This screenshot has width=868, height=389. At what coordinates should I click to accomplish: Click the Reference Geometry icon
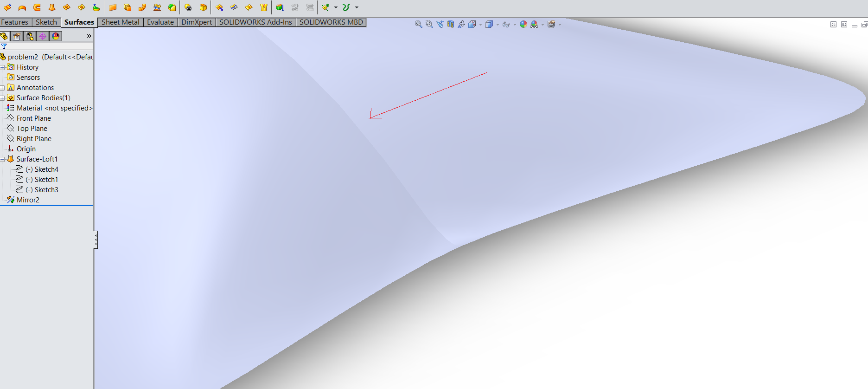click(x=325, y=7)
